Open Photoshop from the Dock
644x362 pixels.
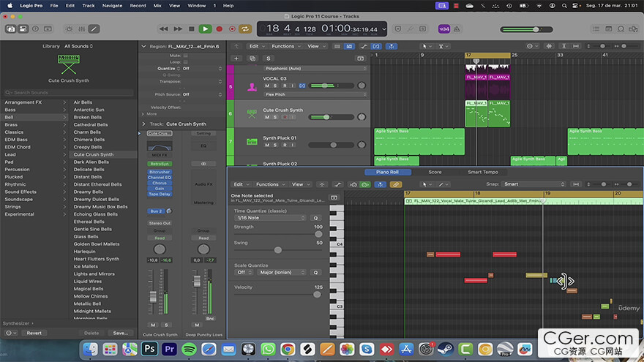pos(149,350)
